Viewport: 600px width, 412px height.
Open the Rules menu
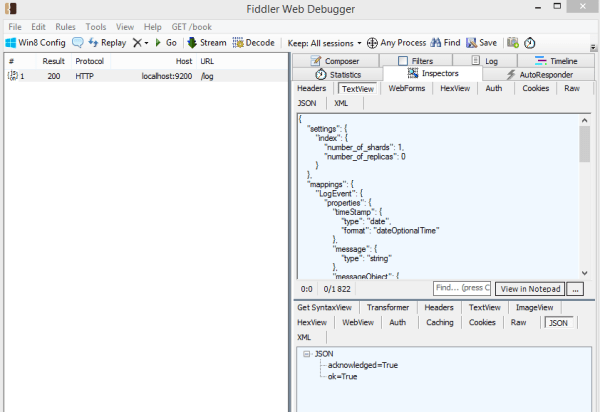pos(65,27)
